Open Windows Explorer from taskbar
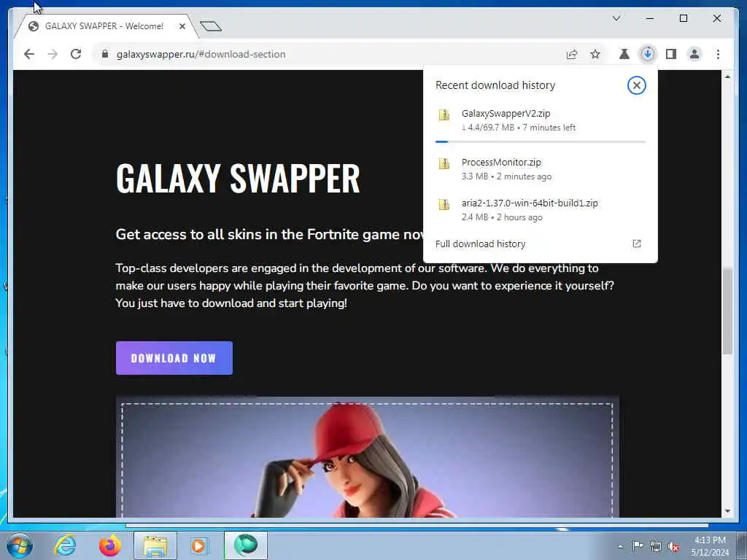747x560 pixels. 155,545
